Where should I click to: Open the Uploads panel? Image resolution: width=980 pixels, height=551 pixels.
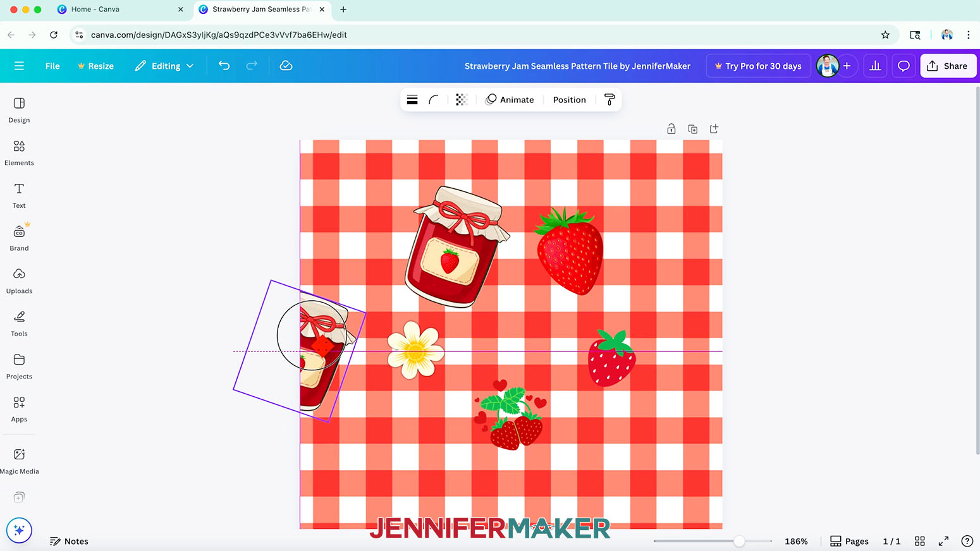point(19,281)
